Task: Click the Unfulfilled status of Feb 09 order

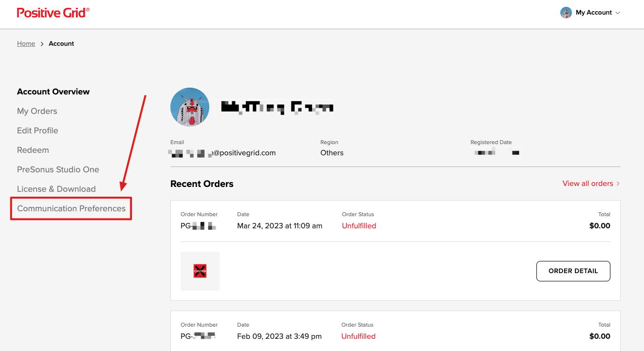Action: point(358,336)
